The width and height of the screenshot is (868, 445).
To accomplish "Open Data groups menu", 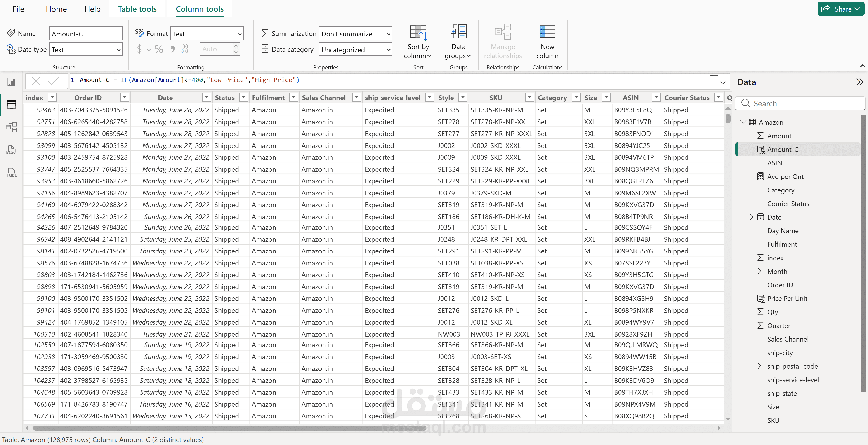I will pyautogui.click(x=458, y=42).
